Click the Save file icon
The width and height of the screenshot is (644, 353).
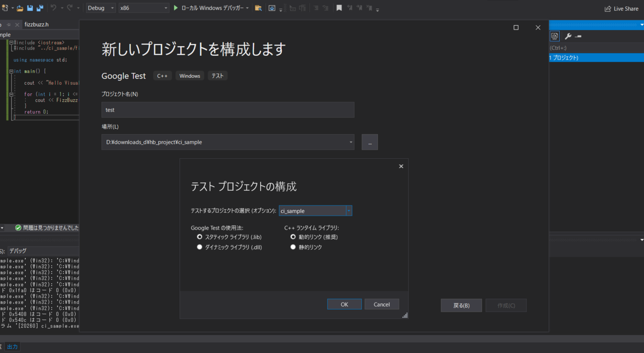[x=30, y=8]
